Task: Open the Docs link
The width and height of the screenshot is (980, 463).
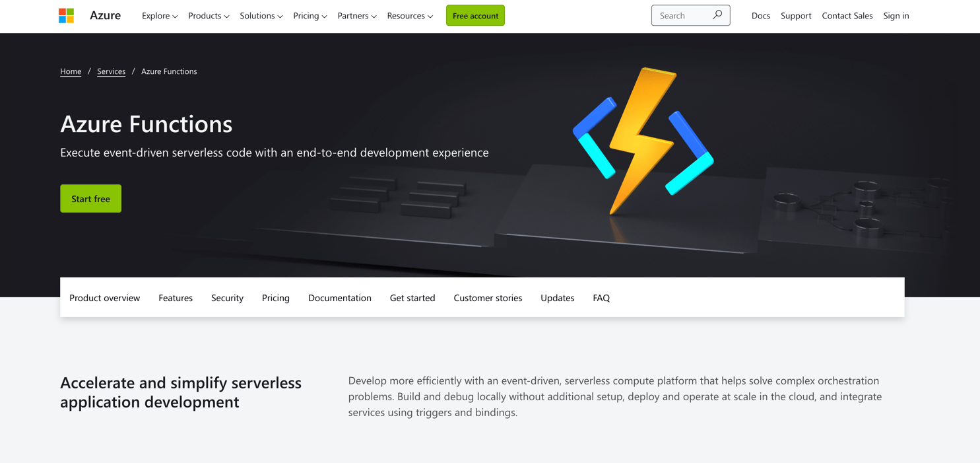Action: point(760,15)
